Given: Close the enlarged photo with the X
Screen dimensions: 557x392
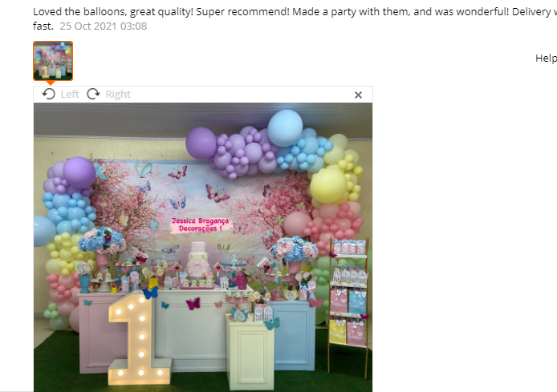Looking at the screenshot, I should click(x=358, y=95).
